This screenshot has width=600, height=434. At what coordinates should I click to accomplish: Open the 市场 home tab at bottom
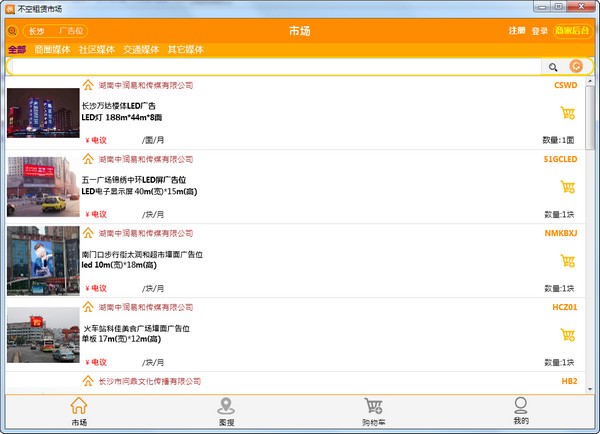coord(79,412)
